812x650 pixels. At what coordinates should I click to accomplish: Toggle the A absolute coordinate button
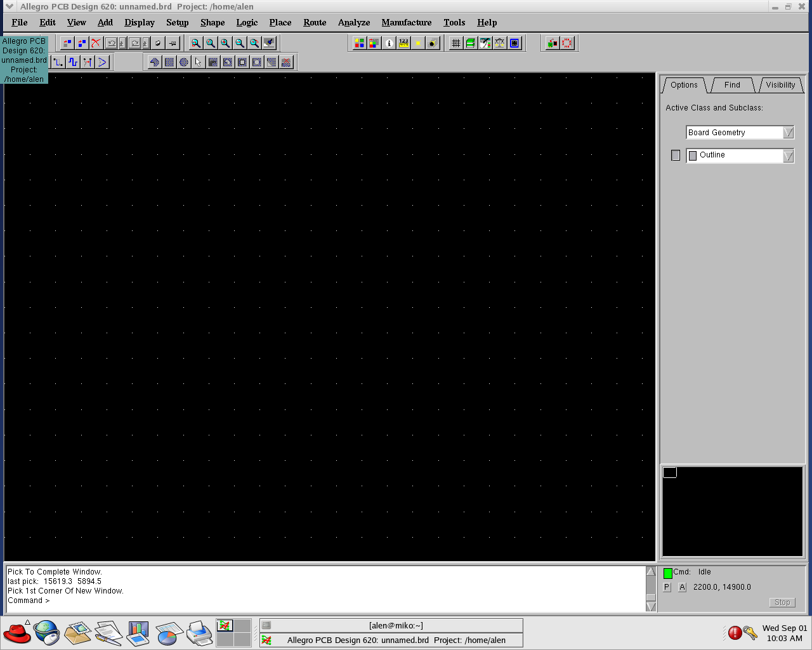(682, 587)
